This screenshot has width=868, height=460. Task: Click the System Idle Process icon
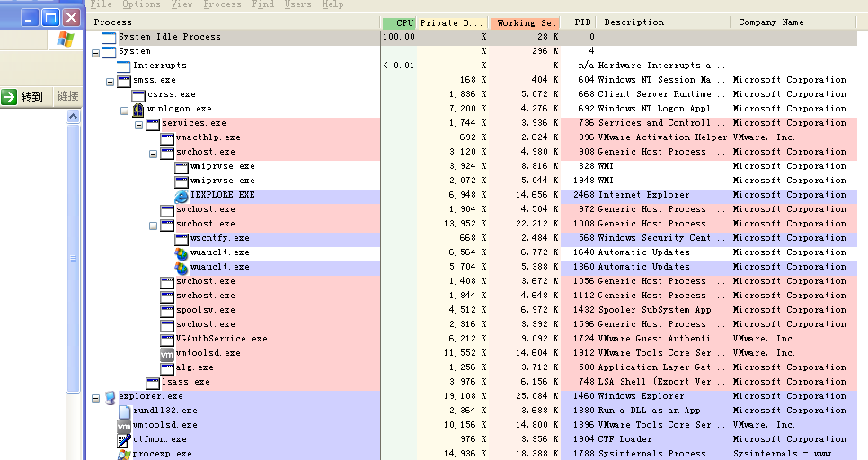tap(109, 38)
